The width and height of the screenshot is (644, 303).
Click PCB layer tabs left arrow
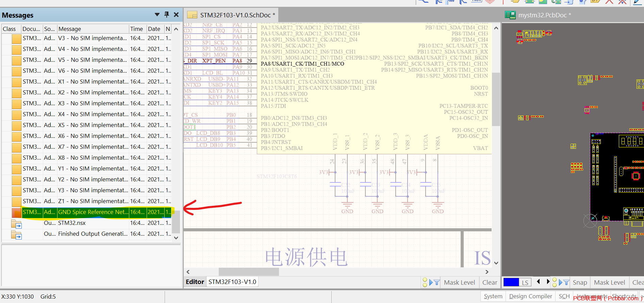[538, 281]
